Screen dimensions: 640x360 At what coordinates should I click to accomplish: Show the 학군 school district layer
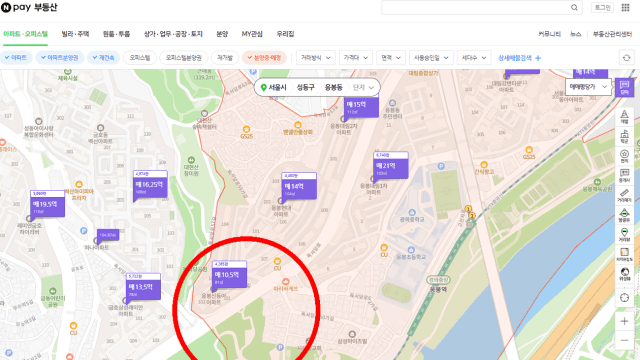[624, 136]
